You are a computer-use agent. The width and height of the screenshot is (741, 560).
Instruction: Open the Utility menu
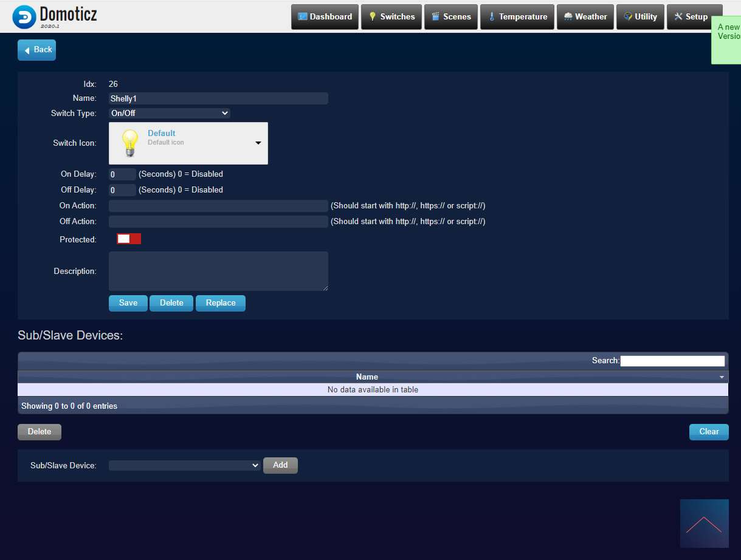tap(640, 17)
